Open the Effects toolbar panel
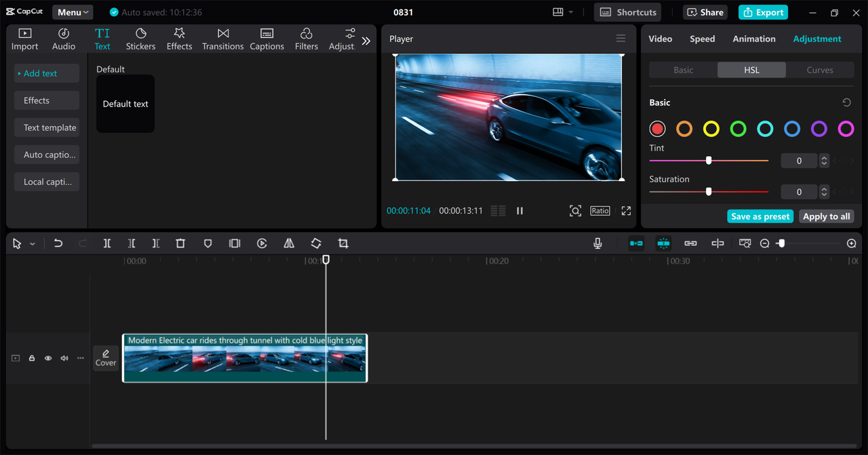 click(x=180, y=39)
